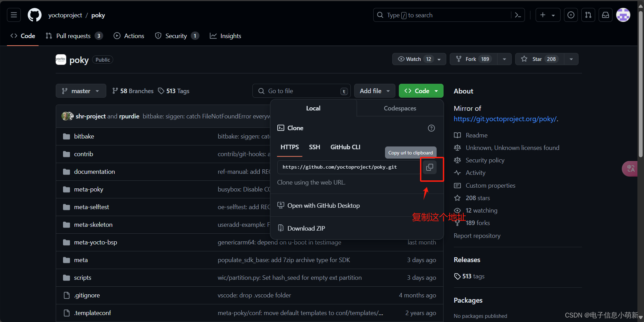Go to the GitHub home logo
644x322 pixels.
coord(35,15)
